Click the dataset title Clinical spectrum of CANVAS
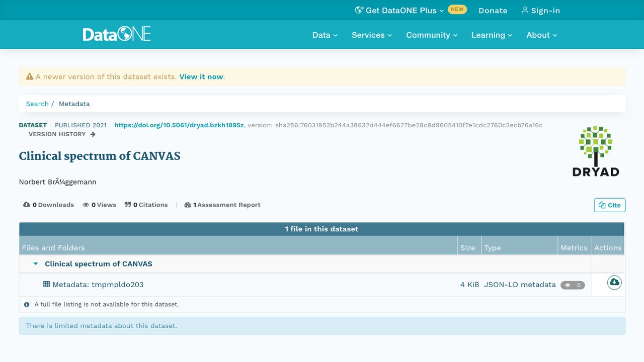This screenshot has height=362, width=644. 100,156
